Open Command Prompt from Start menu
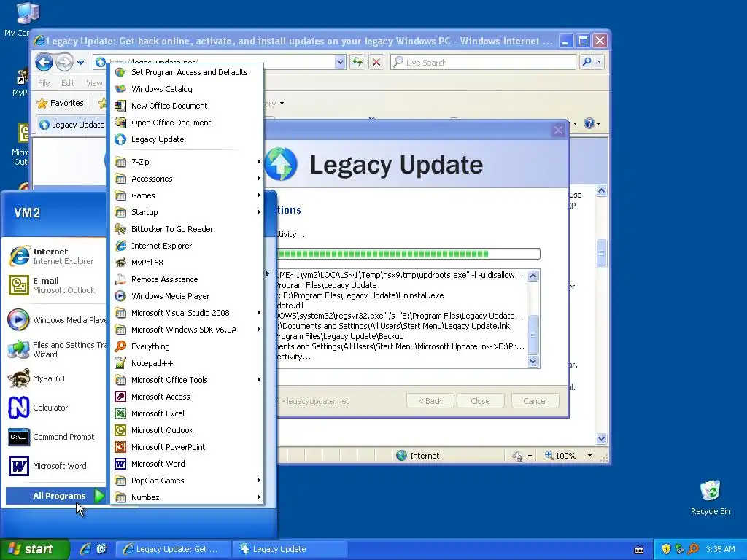This screenshot has height=560, width=747. [56, 437]
